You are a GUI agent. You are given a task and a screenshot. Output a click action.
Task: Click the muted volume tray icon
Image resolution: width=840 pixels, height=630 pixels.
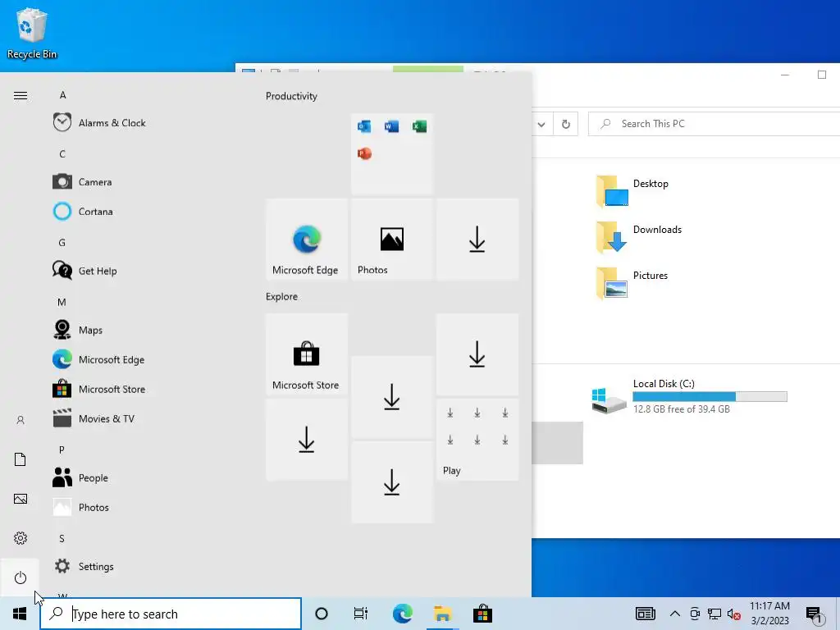(734, 614)
